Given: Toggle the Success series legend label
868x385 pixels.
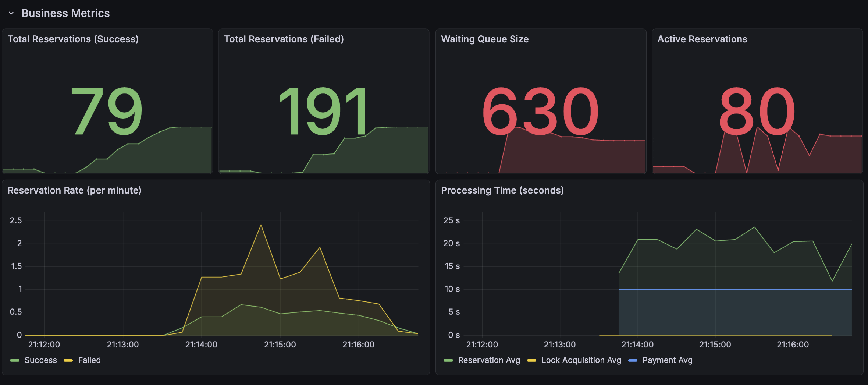Looking at the screenshot, I should (40, 360).
